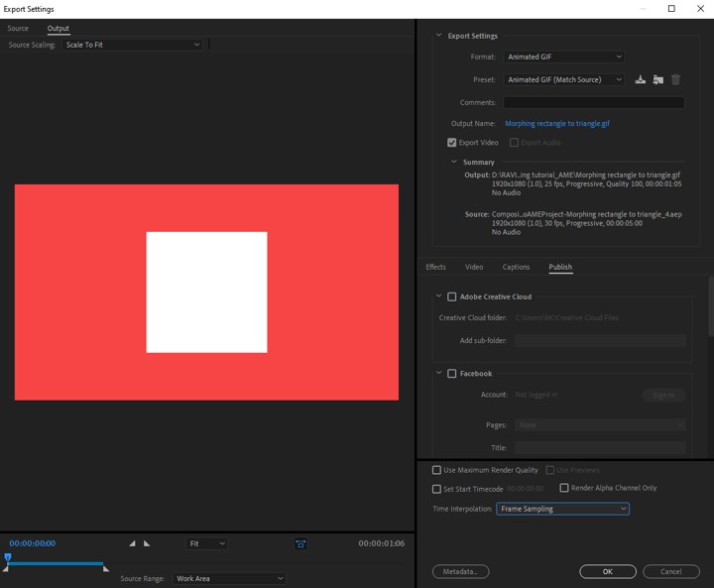Collapse the Facebook section
The image size is (714, 588).
[438, 373]
